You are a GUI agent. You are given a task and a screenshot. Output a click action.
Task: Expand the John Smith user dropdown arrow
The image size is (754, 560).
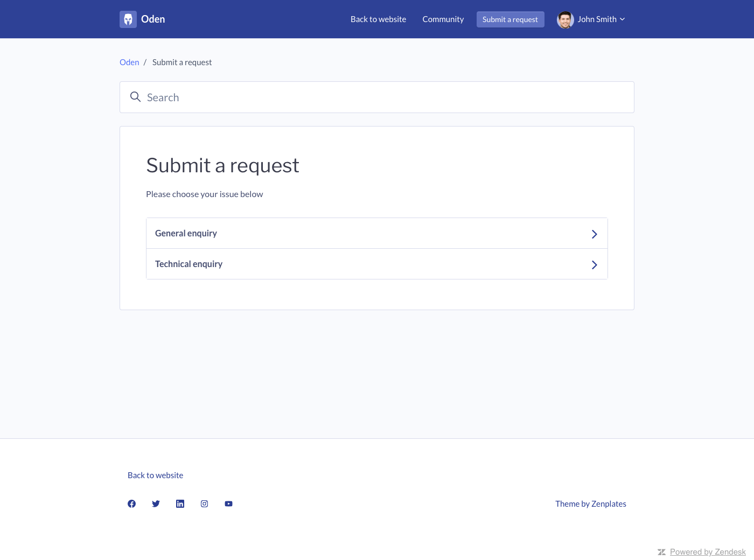click(x=623, y=19)
